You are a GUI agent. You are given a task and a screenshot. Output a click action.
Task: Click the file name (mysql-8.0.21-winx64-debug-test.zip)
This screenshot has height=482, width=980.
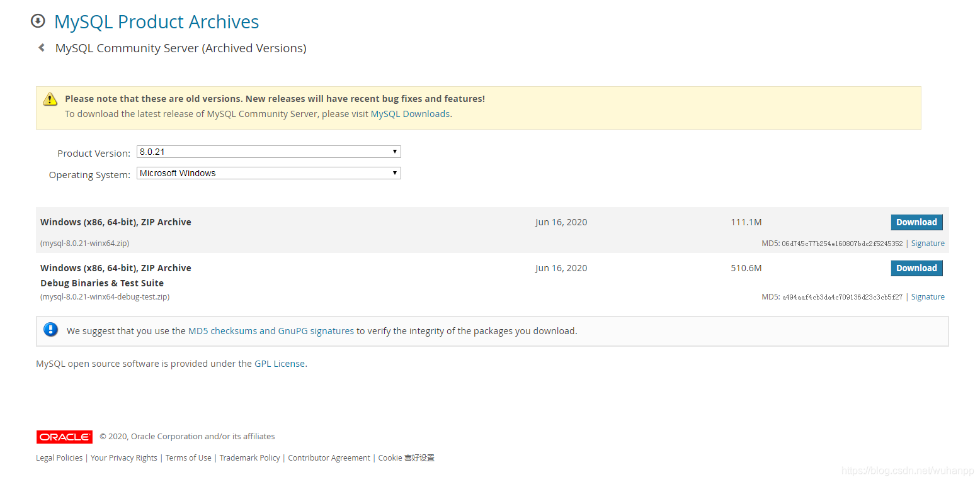[105, 297]
